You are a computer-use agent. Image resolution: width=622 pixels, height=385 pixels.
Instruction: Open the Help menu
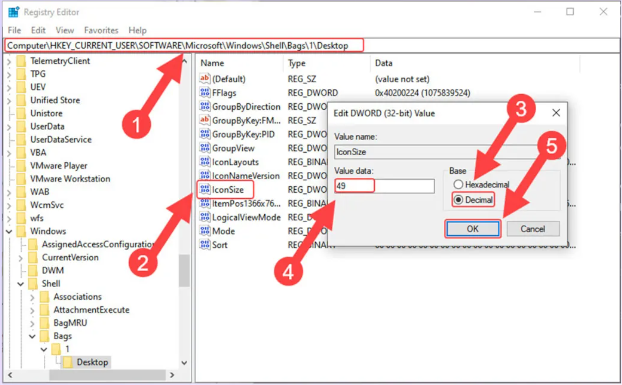click(x=137, y=30)
